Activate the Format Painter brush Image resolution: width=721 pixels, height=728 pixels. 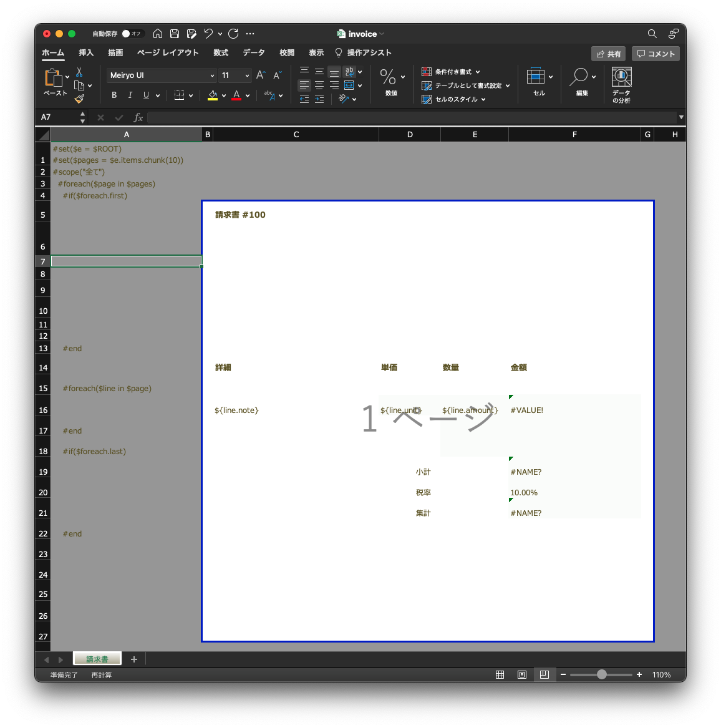click(79, 99)
